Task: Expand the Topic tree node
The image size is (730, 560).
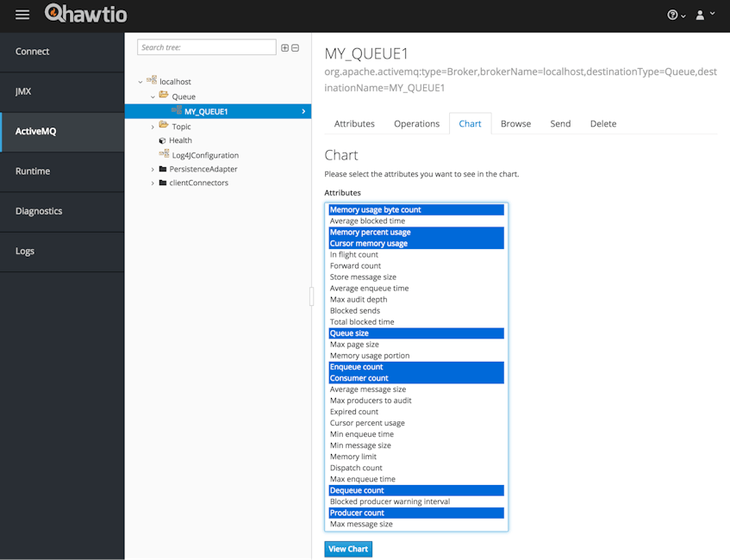Action: (152, 125)
